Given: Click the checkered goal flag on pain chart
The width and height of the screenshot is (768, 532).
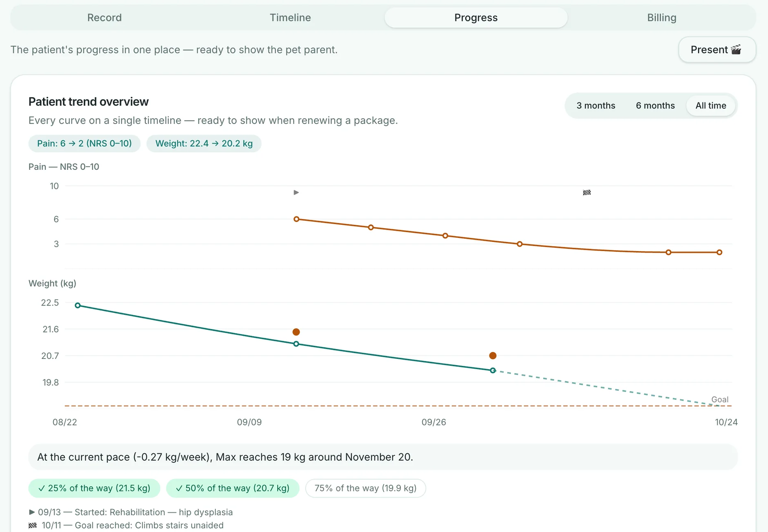Looking at the screenshot, I should click(x=587, y=192).
